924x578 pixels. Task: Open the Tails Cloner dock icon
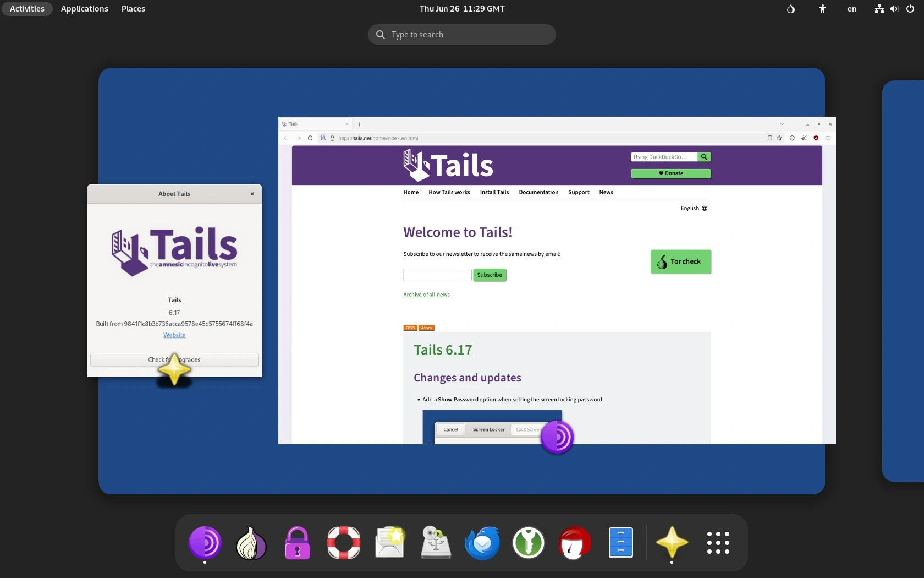point(436,543)
